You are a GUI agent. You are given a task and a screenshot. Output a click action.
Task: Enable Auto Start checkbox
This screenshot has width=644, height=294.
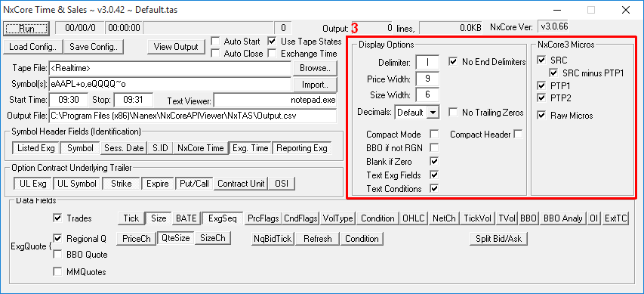coord(215,41)
